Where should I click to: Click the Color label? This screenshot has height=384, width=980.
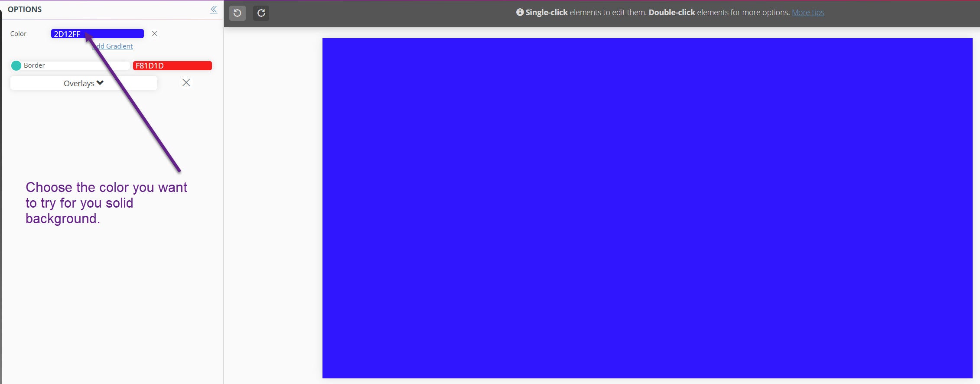pyautogui.click(x=18, y=34)
